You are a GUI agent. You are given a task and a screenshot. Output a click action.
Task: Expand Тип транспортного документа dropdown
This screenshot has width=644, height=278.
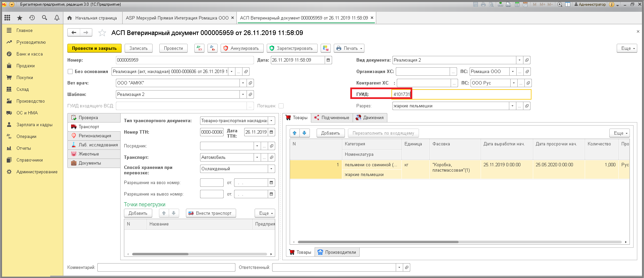tap(271, 120)
